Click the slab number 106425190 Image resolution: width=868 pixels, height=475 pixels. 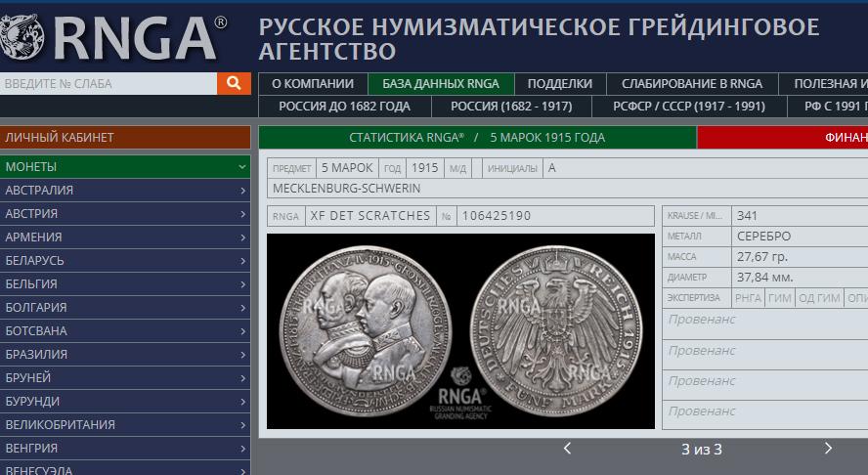[496, 216]
